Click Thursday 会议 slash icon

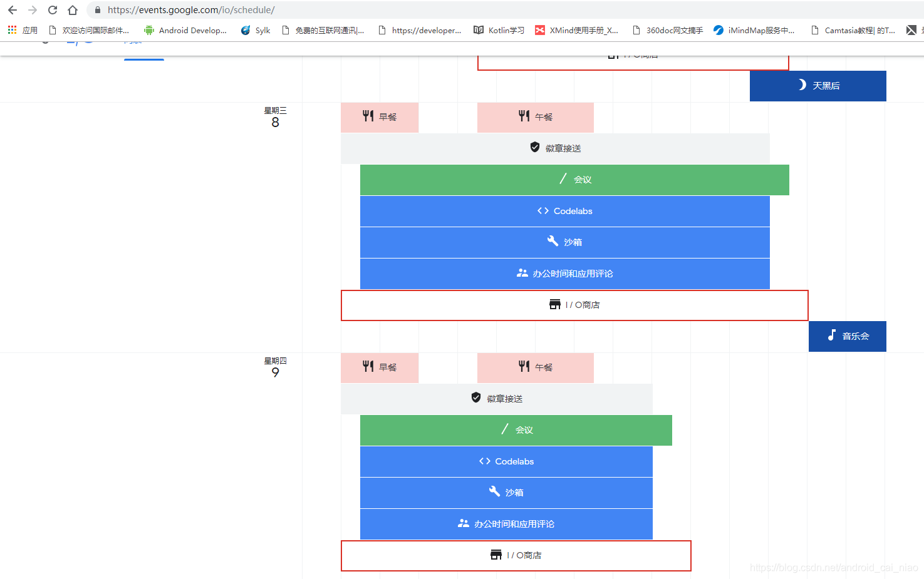click(x=505, y=429)
